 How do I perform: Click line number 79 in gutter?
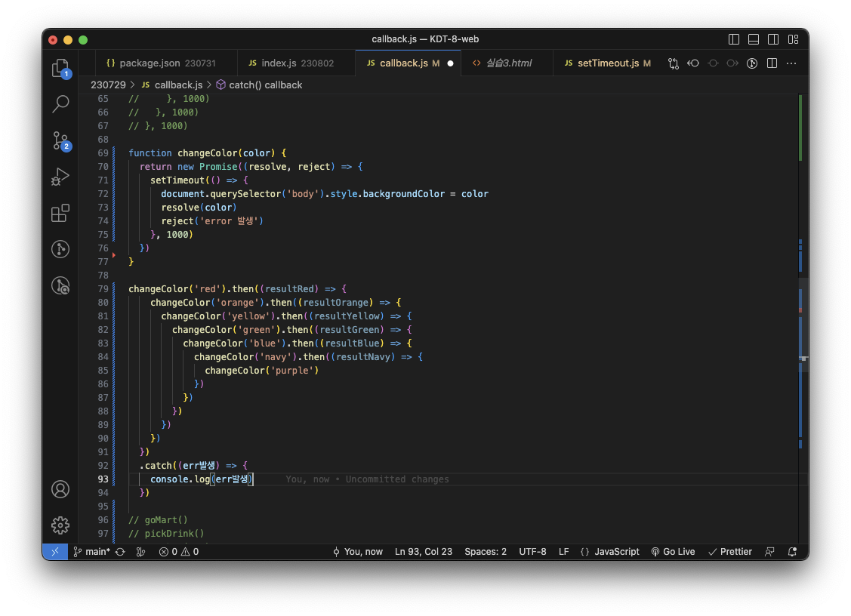click(x=103, y=288)
